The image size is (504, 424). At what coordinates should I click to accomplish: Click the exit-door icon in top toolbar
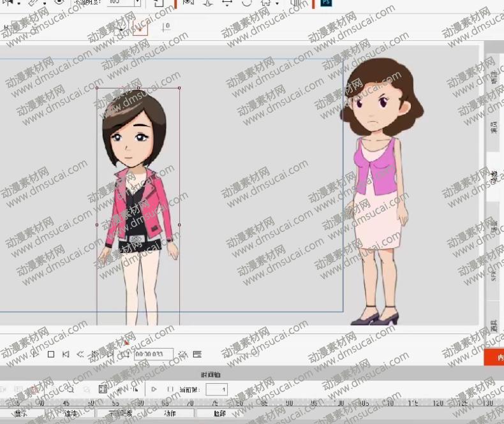tap(159, 3)
